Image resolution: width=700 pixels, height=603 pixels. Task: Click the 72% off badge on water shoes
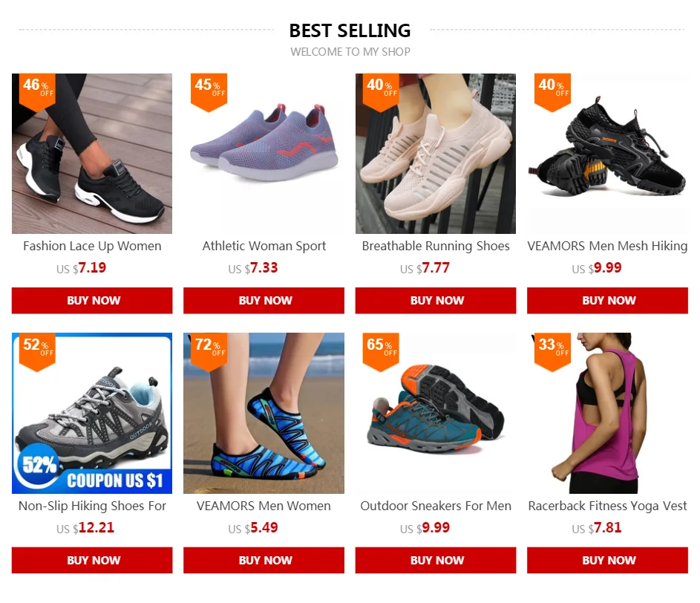click(209, 351)
